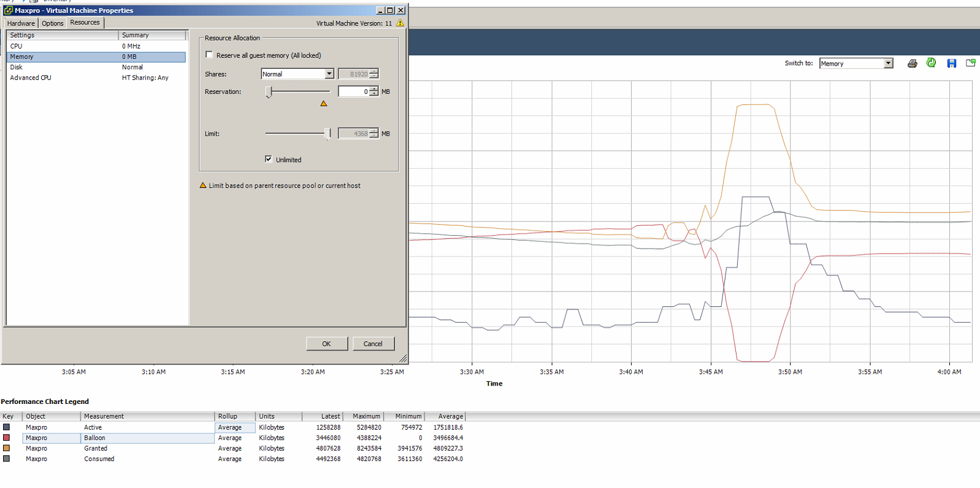Click the Reservation MB input field
This screenshot has width=980, height=488.
coord(353,91)
